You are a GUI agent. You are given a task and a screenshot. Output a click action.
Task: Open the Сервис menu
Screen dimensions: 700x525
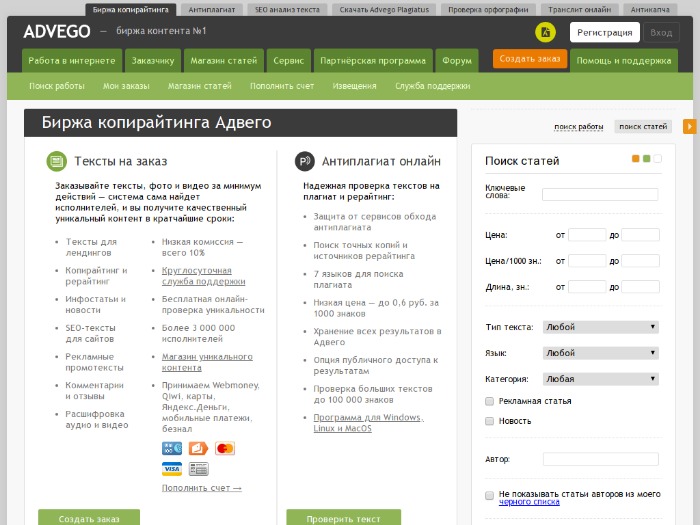pos(288,61)
